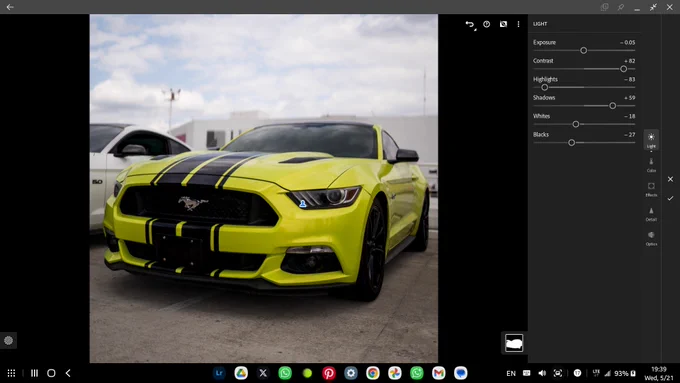Open Pinterest from the taskbar

(329, 373)
